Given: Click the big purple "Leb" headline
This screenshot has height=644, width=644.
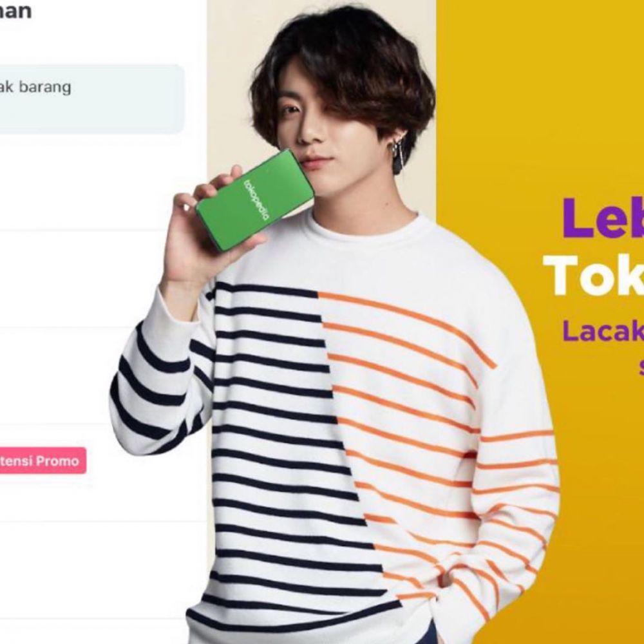Looking at the screenshot, I should coord(603,218).
